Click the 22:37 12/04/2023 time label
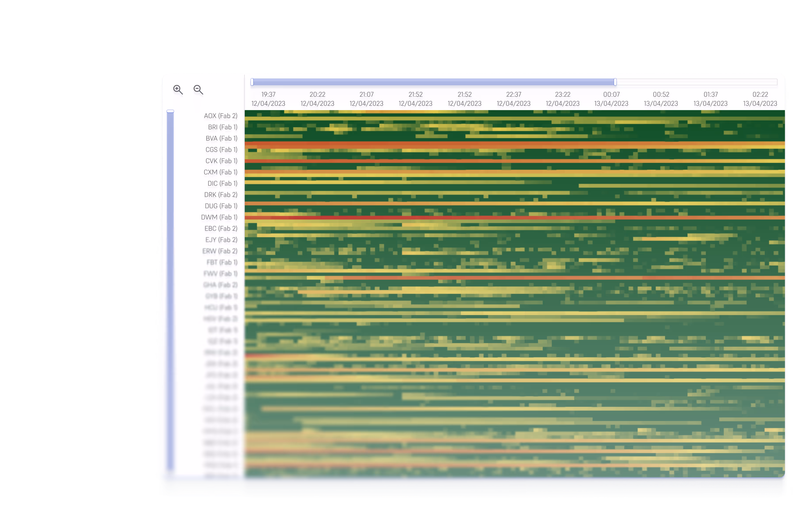The image size is (812, 507). click(x=513, y=99)
